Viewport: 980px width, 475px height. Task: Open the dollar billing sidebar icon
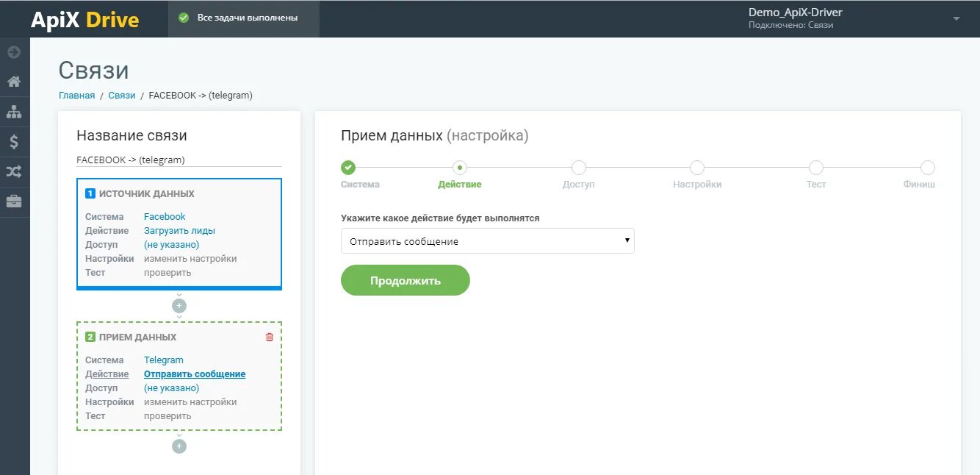click(14, 142)
